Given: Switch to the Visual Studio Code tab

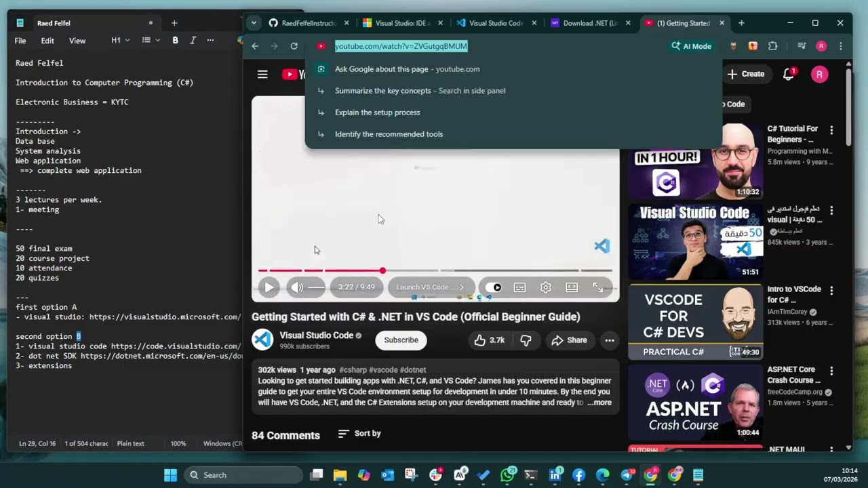Looking at the screenshot, I should [496, 23].
